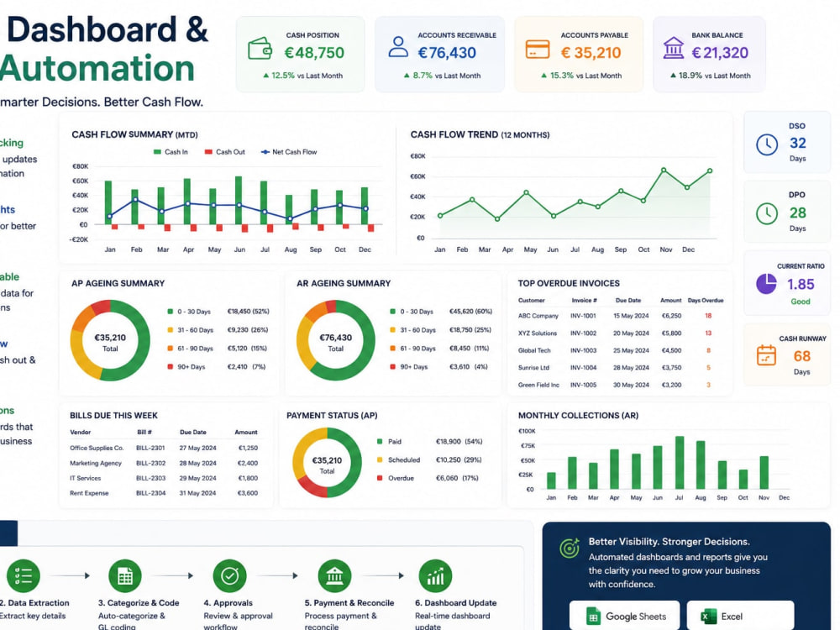Click invoice INV-1005 for Green Field Inc
Viewport: 840px width, 630px height.
click(x=584, y=385)
